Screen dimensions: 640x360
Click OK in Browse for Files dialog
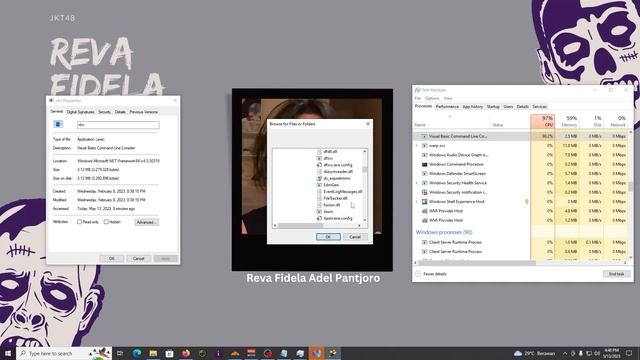click(x=328, y=237)
